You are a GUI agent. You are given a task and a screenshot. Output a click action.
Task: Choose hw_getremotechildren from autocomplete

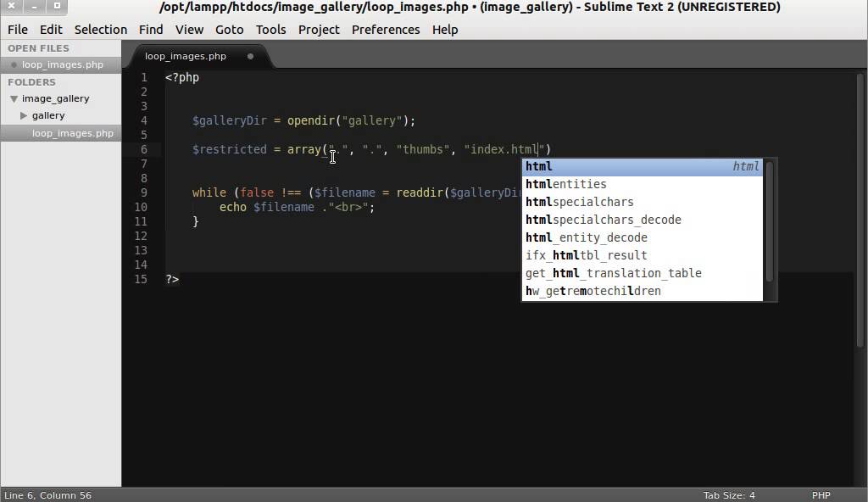(x=643, y=291)
